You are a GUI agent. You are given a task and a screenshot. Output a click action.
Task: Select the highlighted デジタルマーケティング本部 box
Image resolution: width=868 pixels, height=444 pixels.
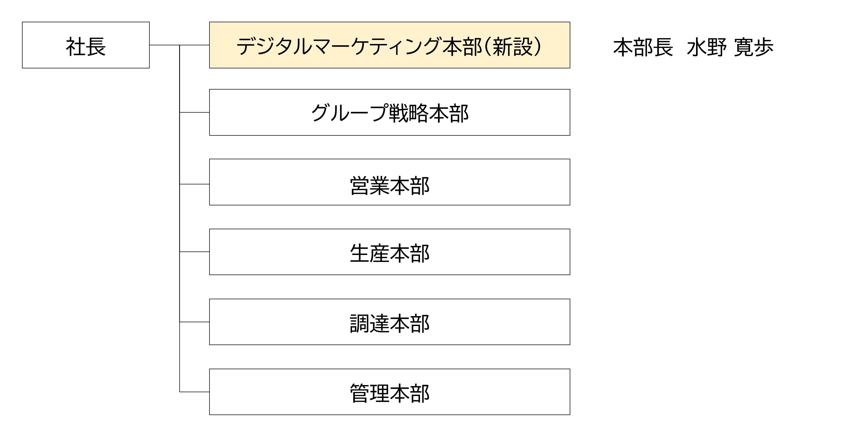point(389,45)
